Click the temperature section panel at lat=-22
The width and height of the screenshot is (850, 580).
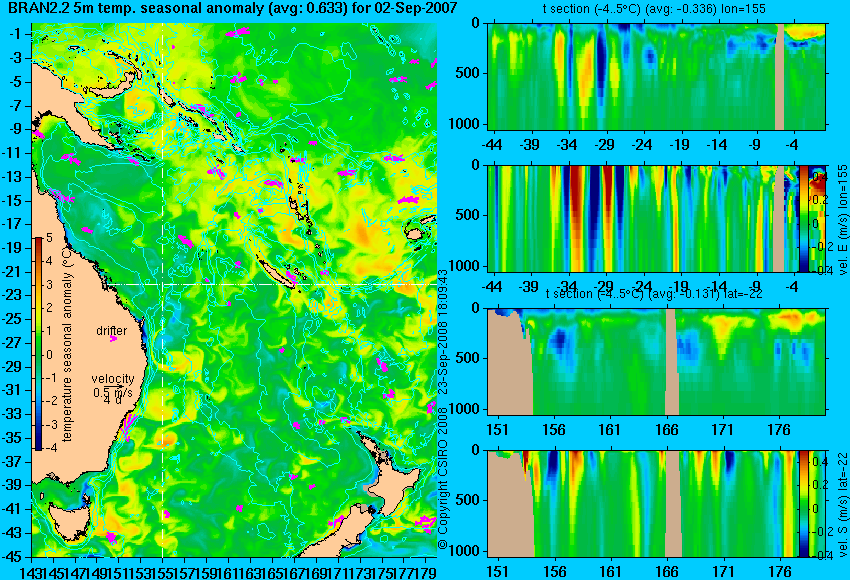tap(656, 362)
